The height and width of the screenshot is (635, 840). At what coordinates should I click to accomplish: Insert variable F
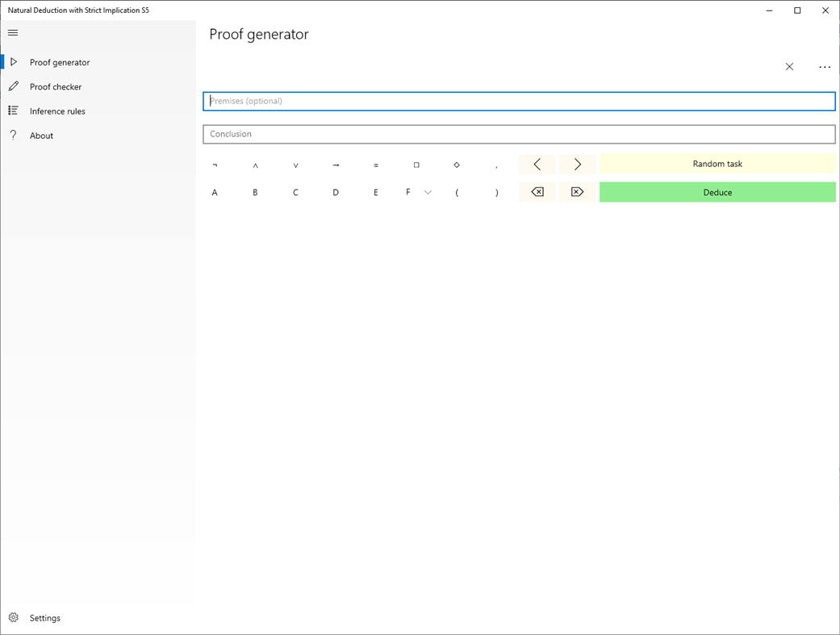408,192
